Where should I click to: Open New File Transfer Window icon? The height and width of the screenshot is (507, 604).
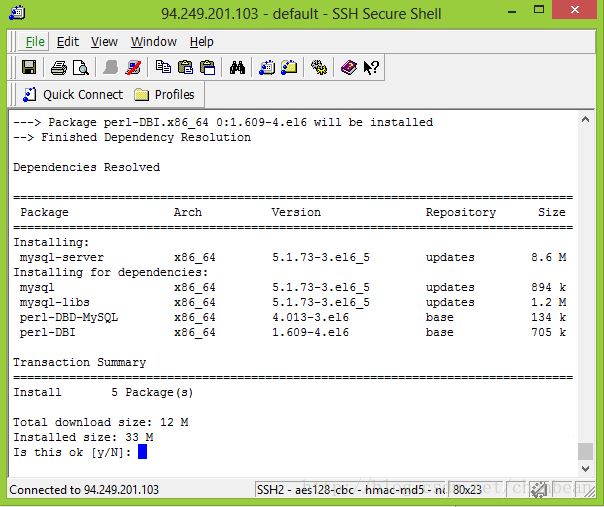[289, 68]
